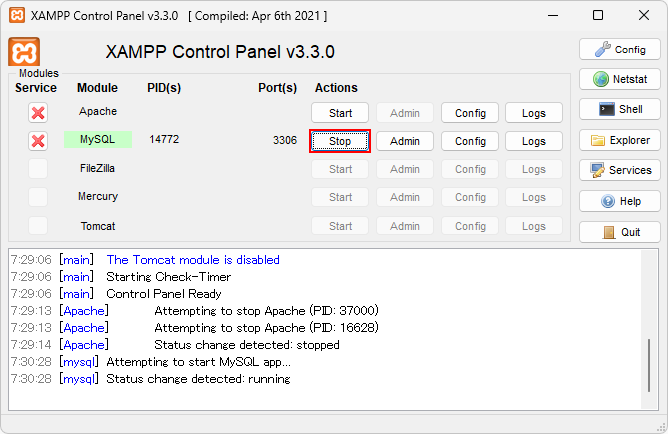
Task: Click log line mentioning PID: 37000
Action: 266,311
